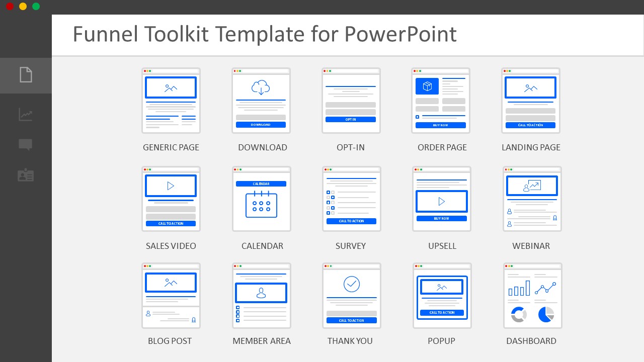Screen dimensions: 644x362
Task: Open the chat bubble icon in sidebar
Action: click(26, 145)
